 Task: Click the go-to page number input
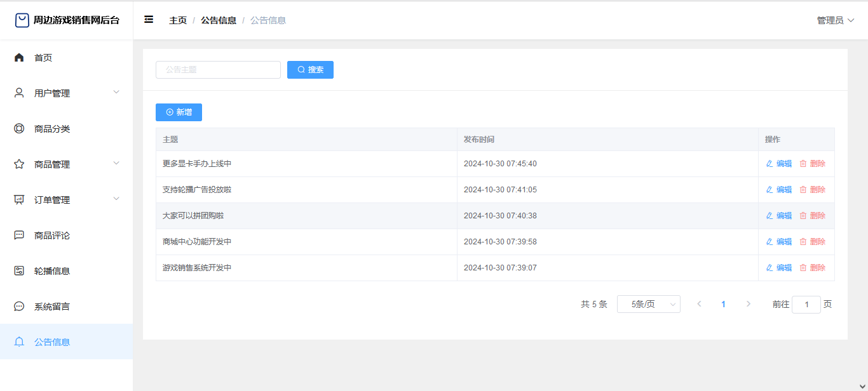click(806, 305)
